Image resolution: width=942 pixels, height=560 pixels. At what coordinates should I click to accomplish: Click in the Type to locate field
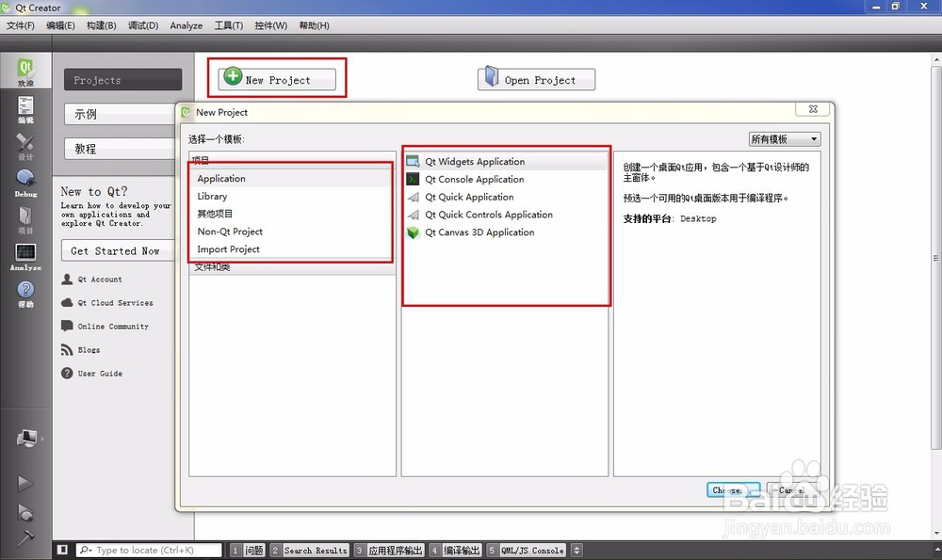tap(149, 550)
